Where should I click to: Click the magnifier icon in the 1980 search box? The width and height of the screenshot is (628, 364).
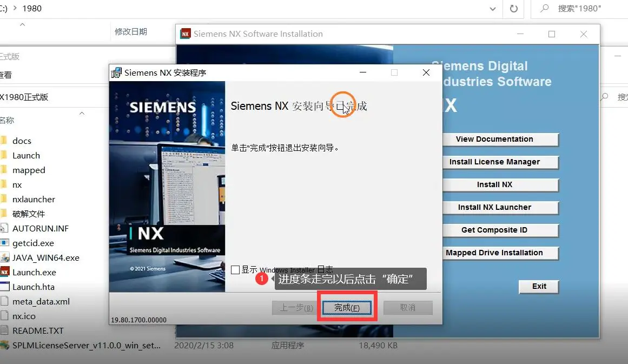tap(544, 8)
